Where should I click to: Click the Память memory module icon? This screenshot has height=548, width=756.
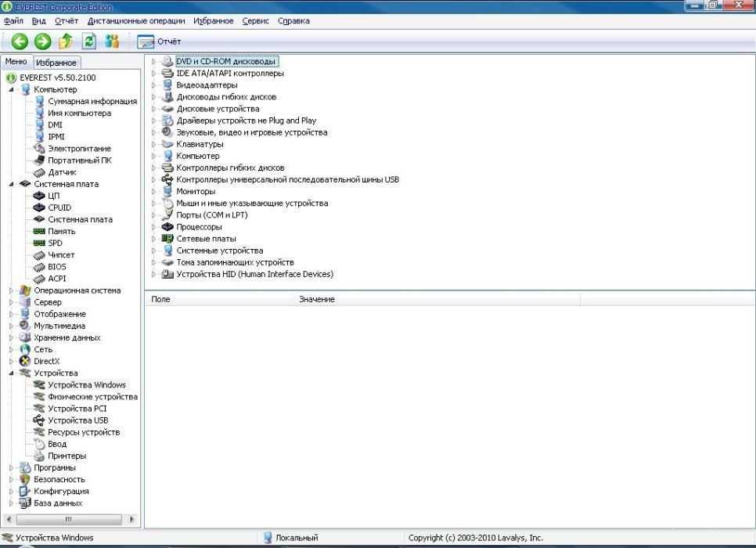coord(39,232)
